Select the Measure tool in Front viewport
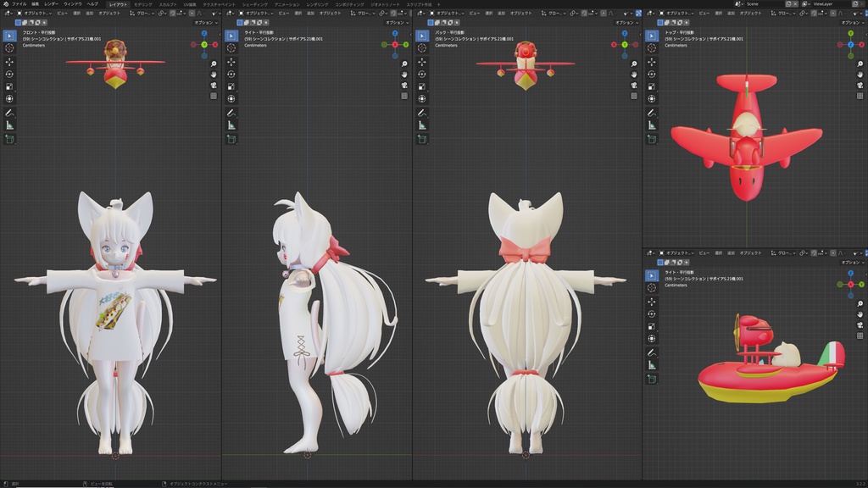 pos(9,125)
